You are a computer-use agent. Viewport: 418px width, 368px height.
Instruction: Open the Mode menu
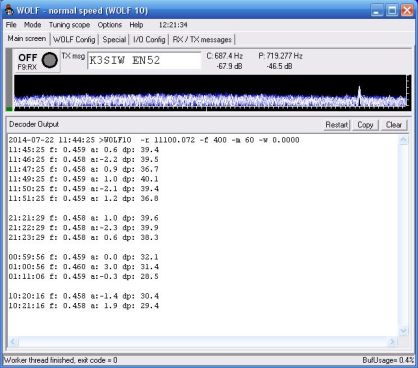pos(32,25)
